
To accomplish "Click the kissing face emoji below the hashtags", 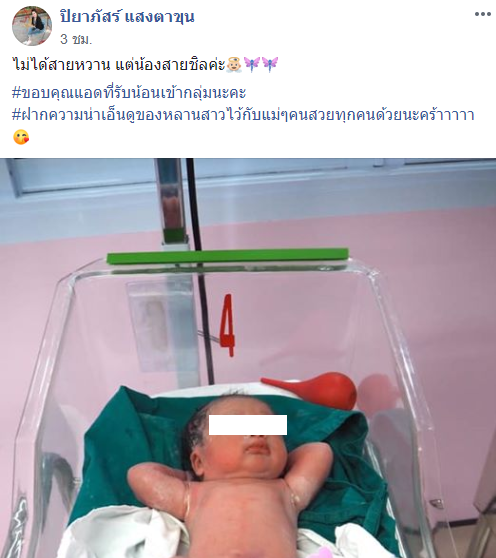I will click(x=21, y=137).
